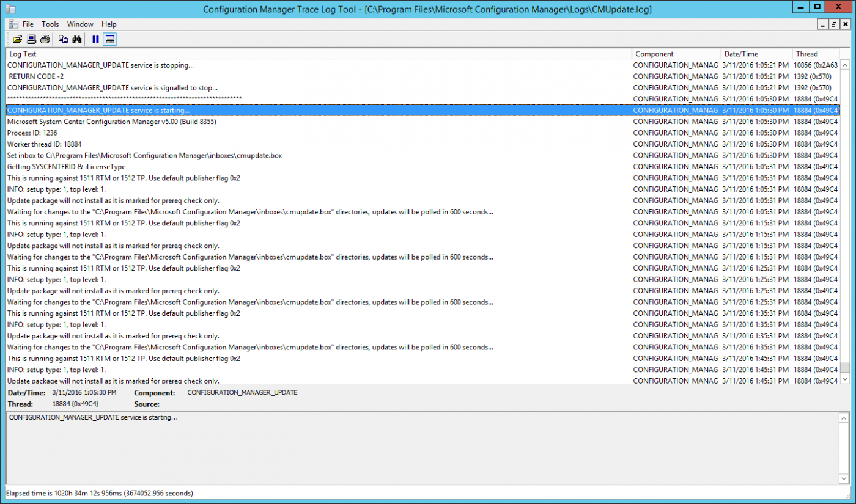The image size is (856, 504).
Task: Open a log from a remote computer
Action: [x=31, y=38]
